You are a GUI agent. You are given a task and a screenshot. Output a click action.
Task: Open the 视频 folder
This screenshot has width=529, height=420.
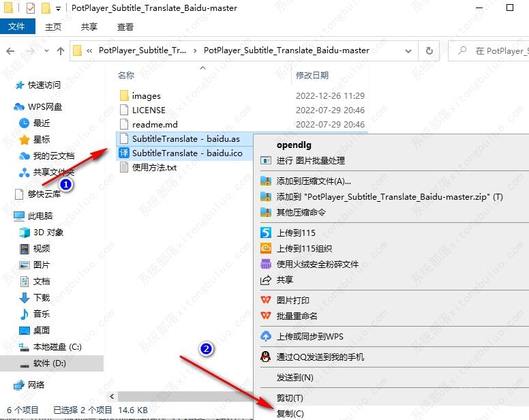pos(42,249)
